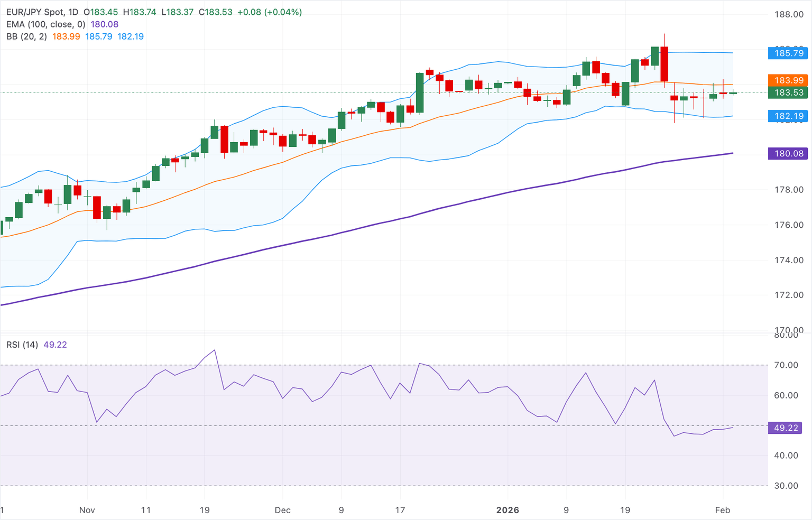Select the 185.79 upper band price label
The image size is (812, 520).
(x=788, y=53)
